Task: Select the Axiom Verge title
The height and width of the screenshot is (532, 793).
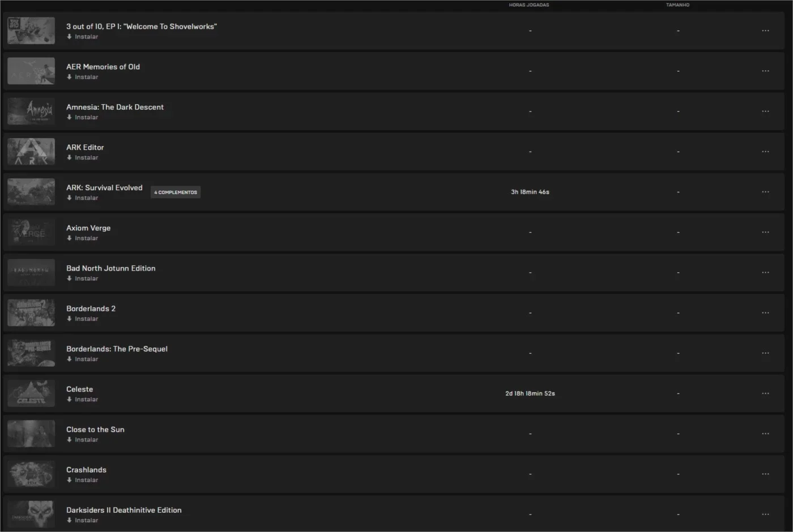Action: tap(88, 228)
